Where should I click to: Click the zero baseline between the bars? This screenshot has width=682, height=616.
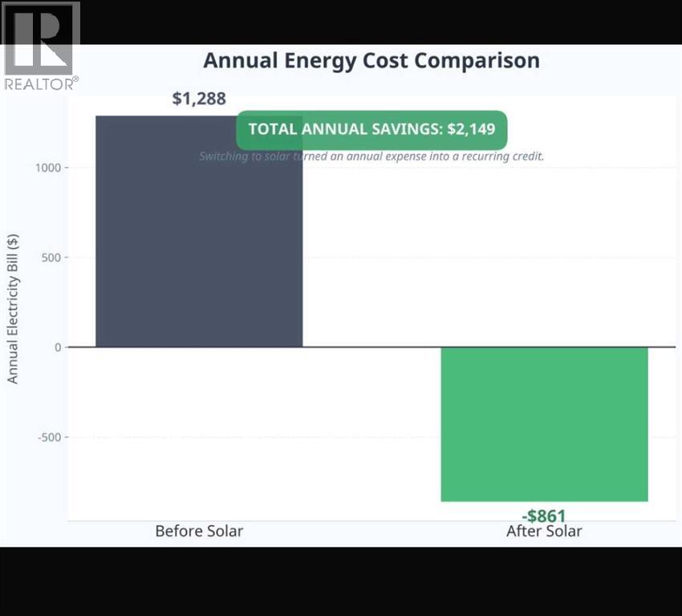point(371,347)
